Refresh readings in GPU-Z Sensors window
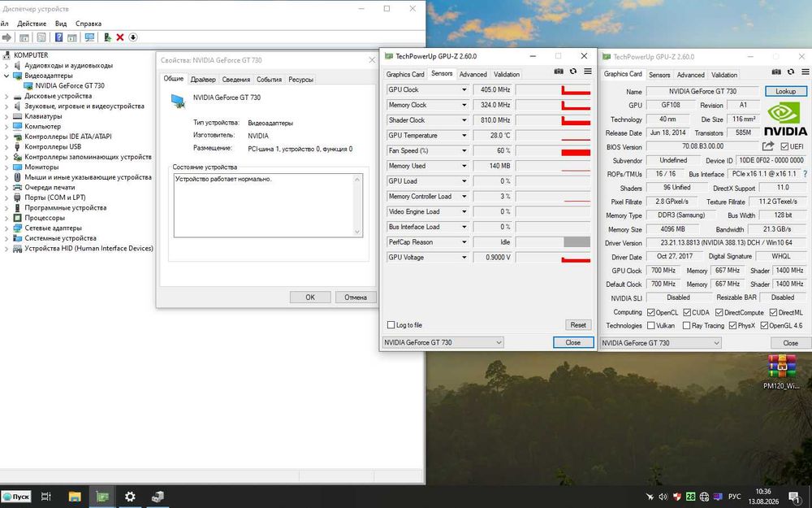 coord(573,72)
